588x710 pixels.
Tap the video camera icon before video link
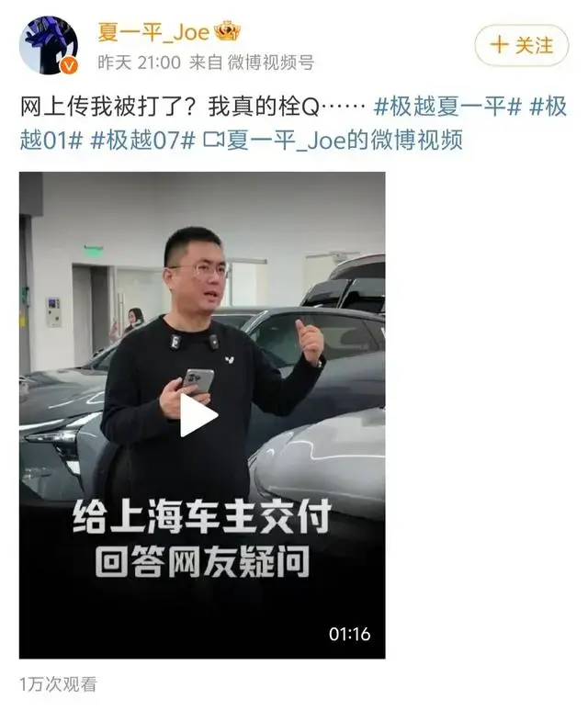coord(213,140)
